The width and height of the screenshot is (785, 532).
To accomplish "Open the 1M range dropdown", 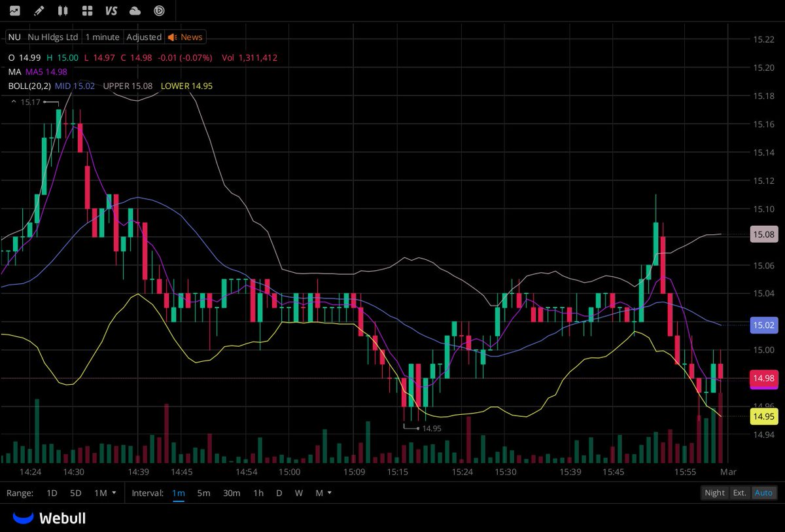I will (x=105, y=493).
